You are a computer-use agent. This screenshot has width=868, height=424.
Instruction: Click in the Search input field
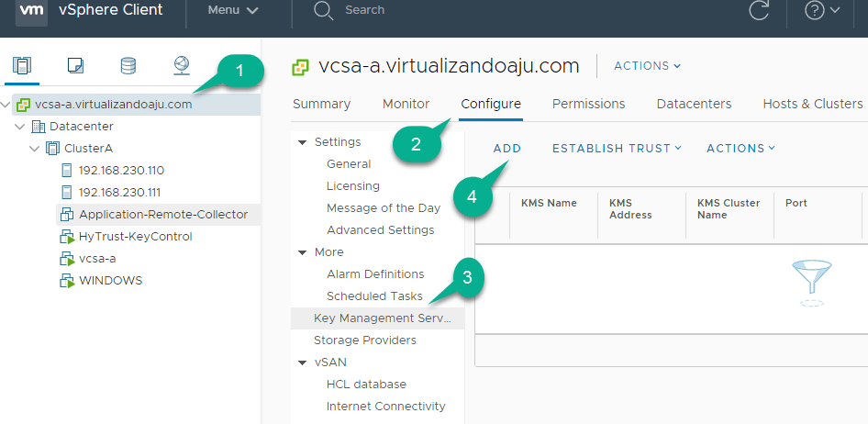[x=459, y=11]
